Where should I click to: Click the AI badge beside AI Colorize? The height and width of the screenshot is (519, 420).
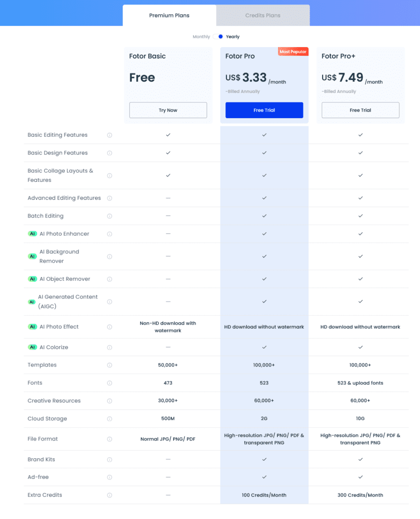coord(32,348)
